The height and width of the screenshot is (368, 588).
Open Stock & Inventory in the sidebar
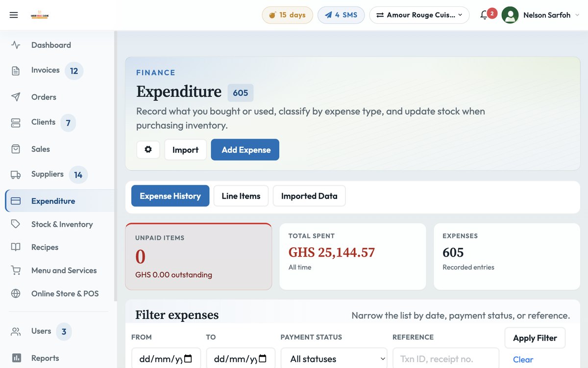62,224
